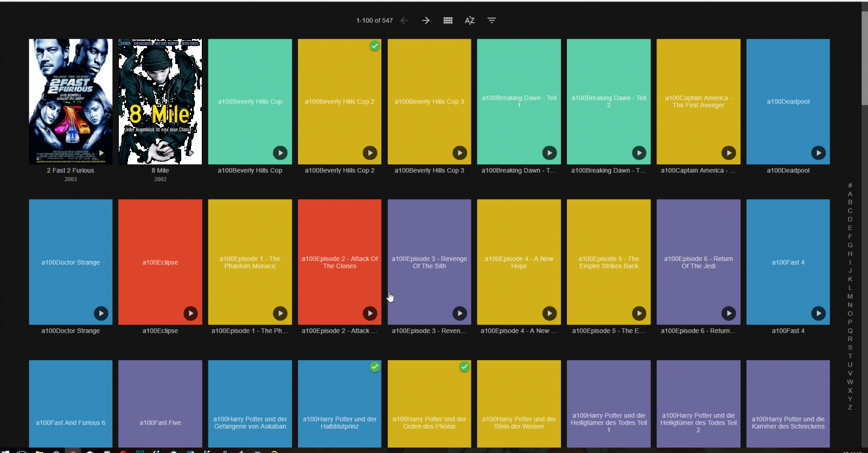Play a100Episode 4 - A New Hope

[550, 313]
